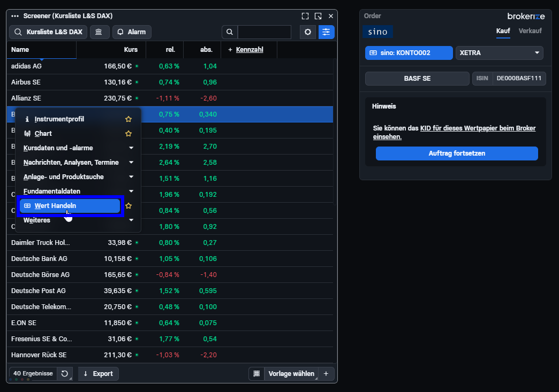Select the Deutsche Bank AG row
The height and width of the screenshot is (392, 559).
170,259
